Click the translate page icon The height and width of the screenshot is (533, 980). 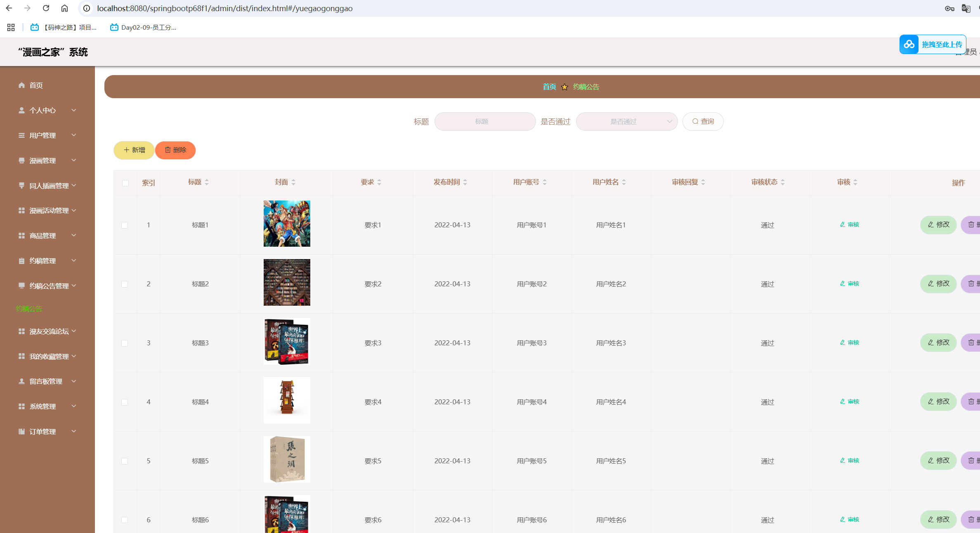point(966,8)
